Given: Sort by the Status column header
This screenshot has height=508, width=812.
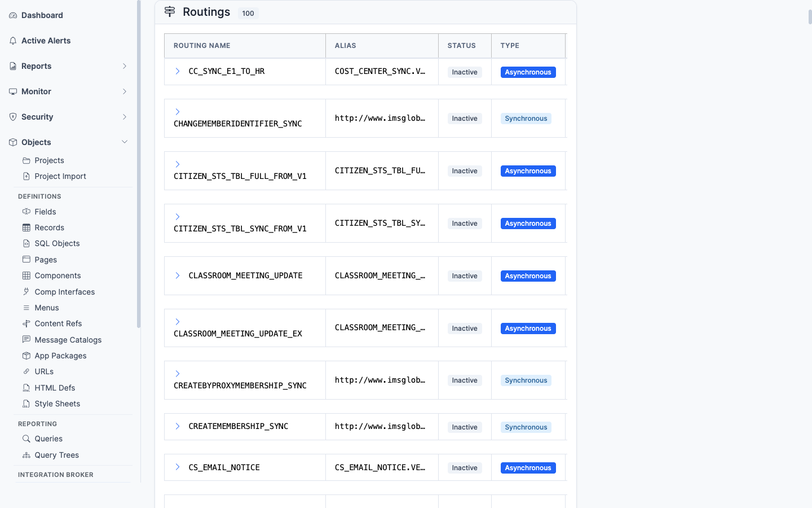Looking at the screenshot, I should [x=465, y=46].
